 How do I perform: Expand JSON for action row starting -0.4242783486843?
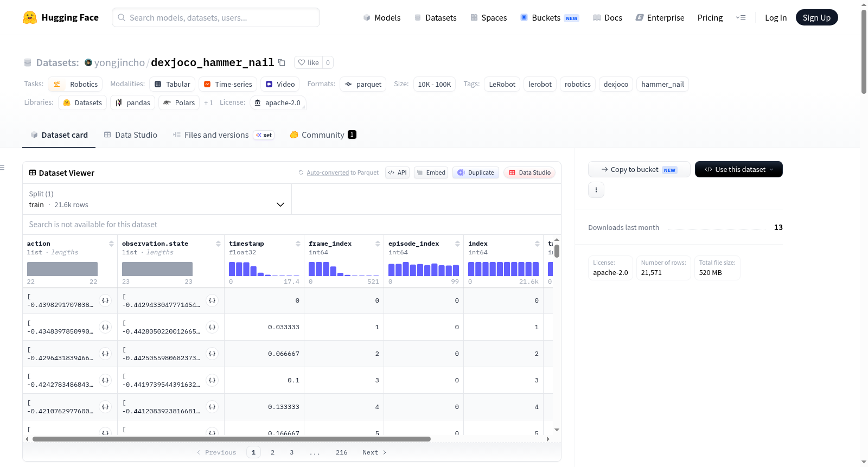pos(105,380)
